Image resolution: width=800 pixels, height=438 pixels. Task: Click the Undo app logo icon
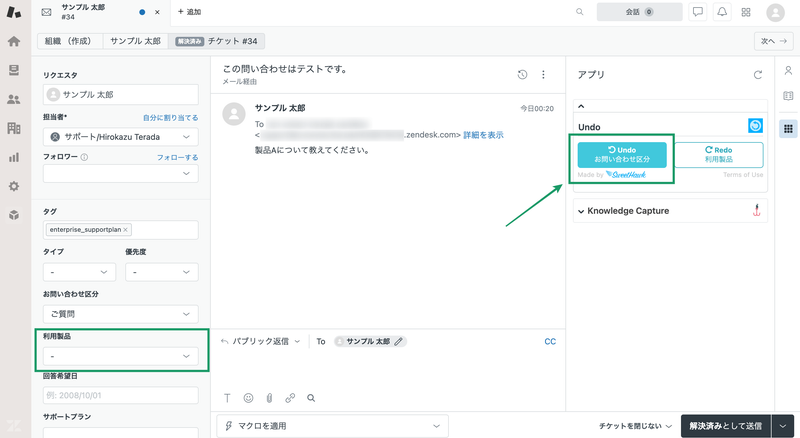pos(755,126)
